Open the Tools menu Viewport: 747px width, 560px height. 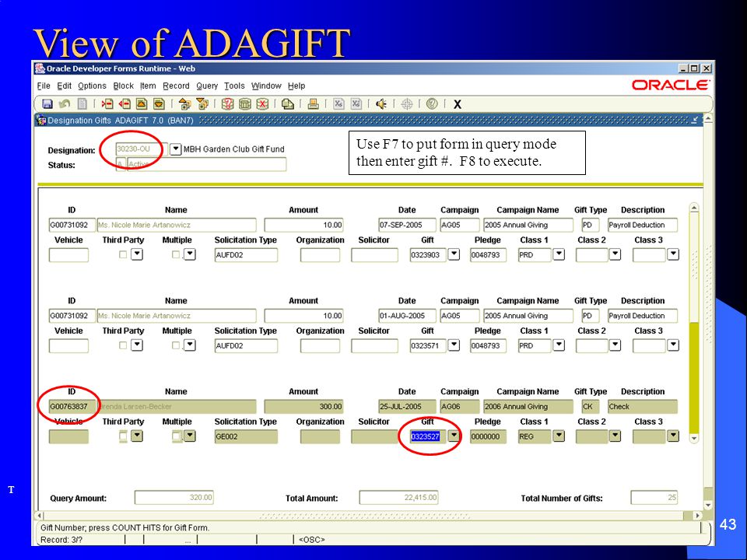[x=234, y=86]
